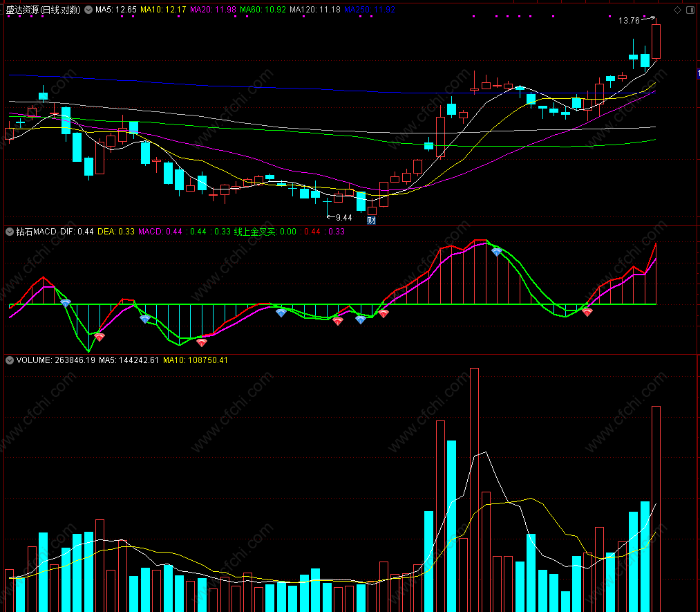The height and width of the screenshot is (612, 700).
Task: Click the diamond outline icon at chart corner
Action: tap(677, 10)
